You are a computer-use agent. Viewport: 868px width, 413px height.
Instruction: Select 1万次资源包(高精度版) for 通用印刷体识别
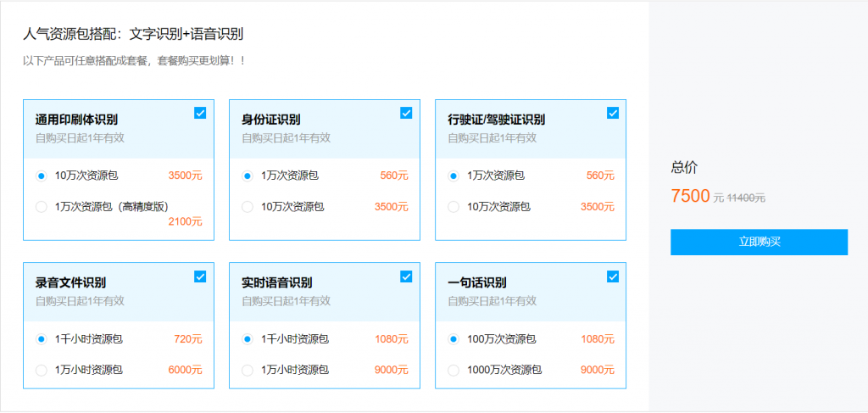coord(42,206)
